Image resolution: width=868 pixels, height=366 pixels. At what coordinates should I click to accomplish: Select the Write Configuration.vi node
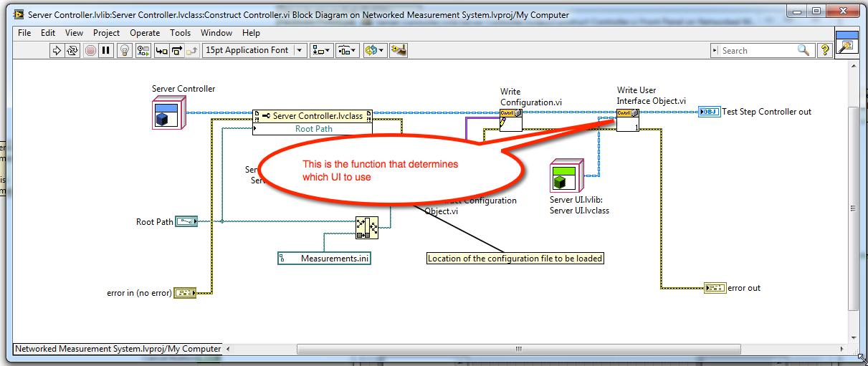pyautogui.click(x=511, y=120)
